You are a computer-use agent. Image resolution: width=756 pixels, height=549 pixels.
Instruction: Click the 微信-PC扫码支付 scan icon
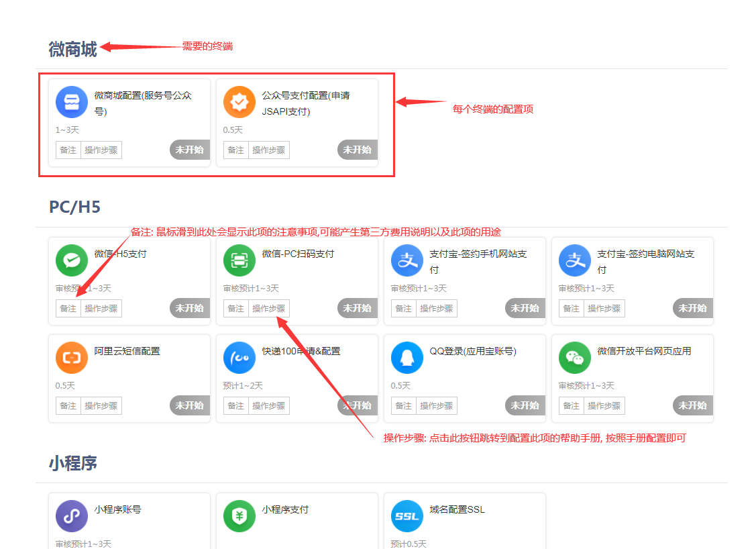tap(239, 260)
